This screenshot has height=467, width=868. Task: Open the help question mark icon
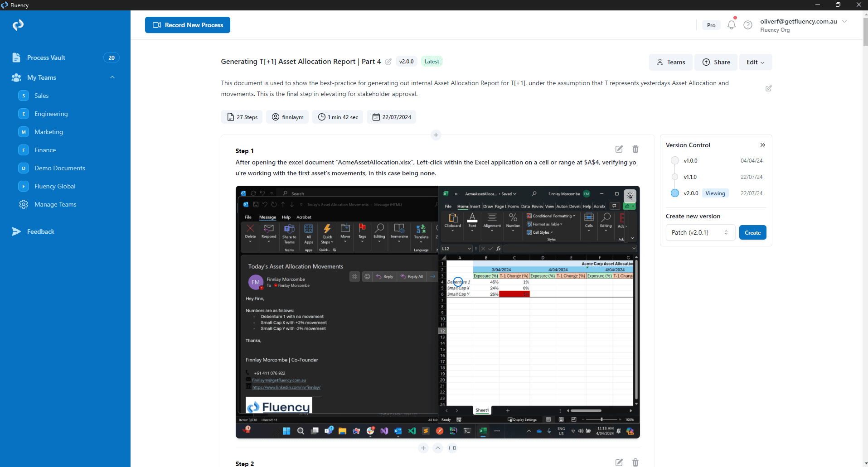point(748,25)
